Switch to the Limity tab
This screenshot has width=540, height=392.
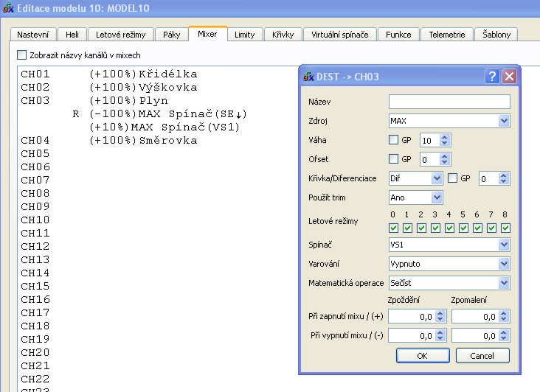(x=244, y=35)
